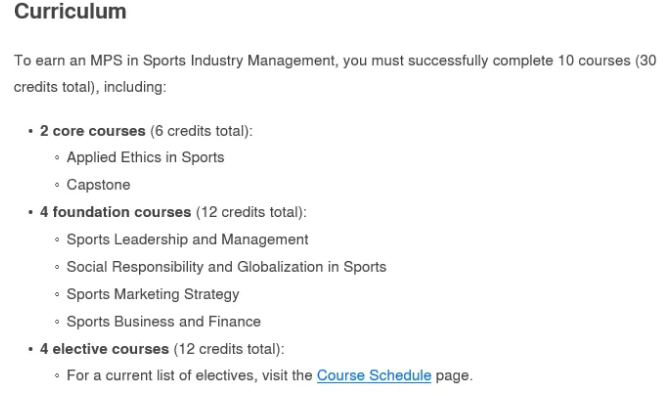Screen dimensions: 667x396
Task: Click the word 'page.' after Course Schedule
Action: click(x=454, y=376)
